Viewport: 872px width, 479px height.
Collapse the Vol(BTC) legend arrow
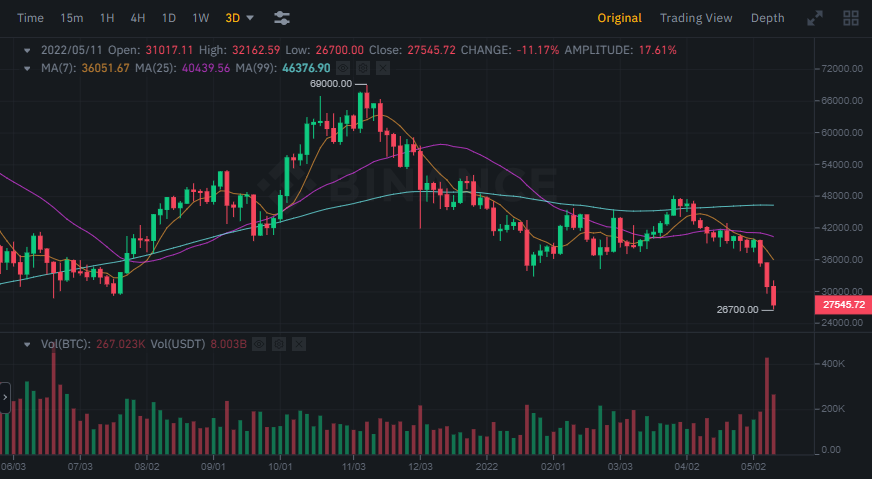(28, 344)
